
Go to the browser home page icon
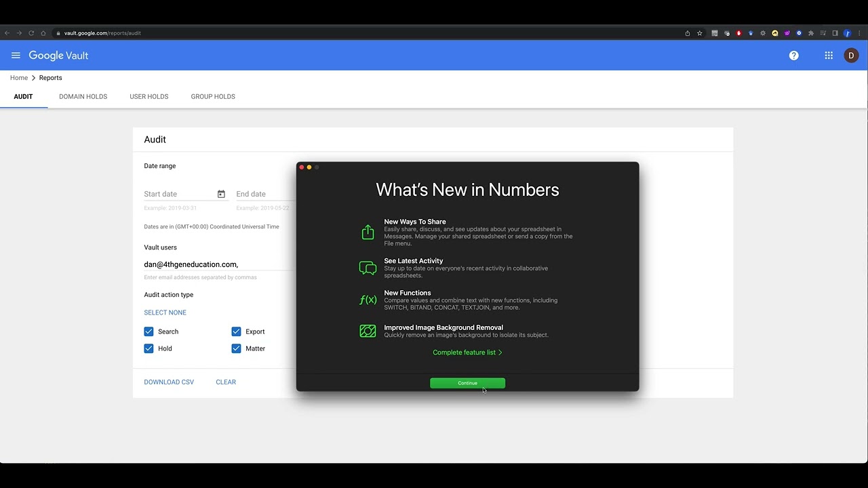click(x=43, y=33)
